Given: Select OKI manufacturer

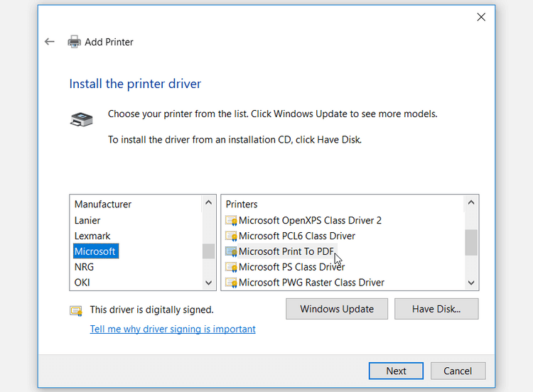Looking at the screenshot, I should (x=82, y=283).
